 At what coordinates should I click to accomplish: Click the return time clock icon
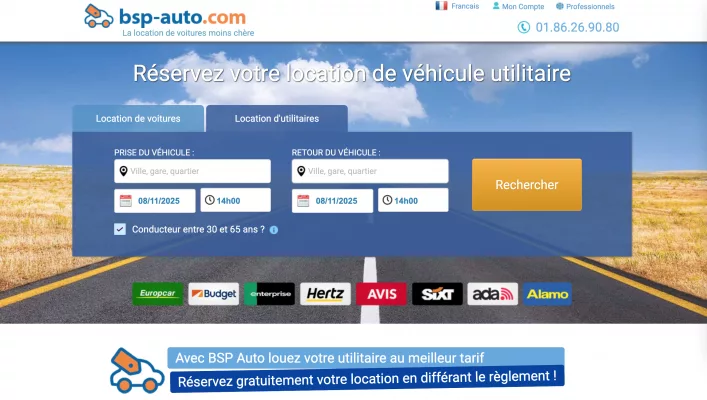coord(387,200)
